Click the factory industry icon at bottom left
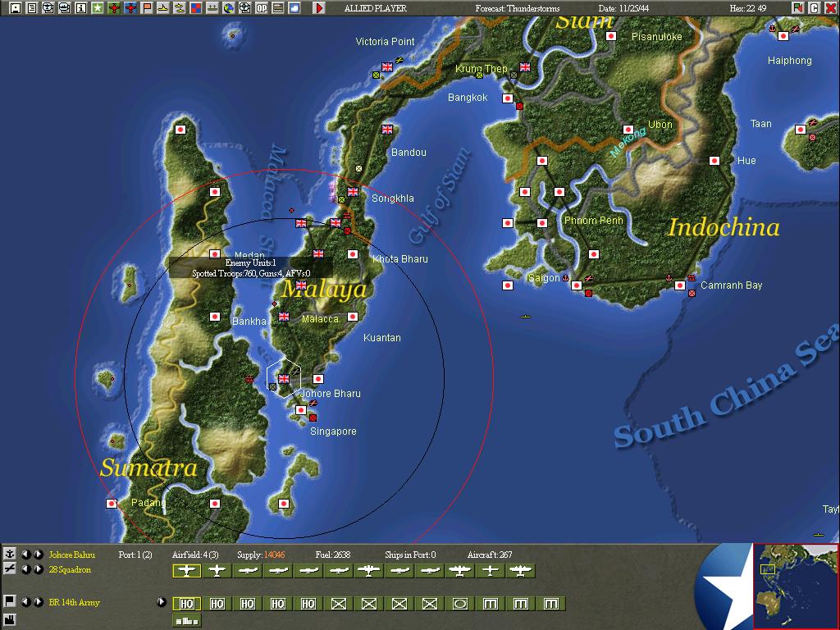This screenshot has height=630, width=840. pos(10,620)
